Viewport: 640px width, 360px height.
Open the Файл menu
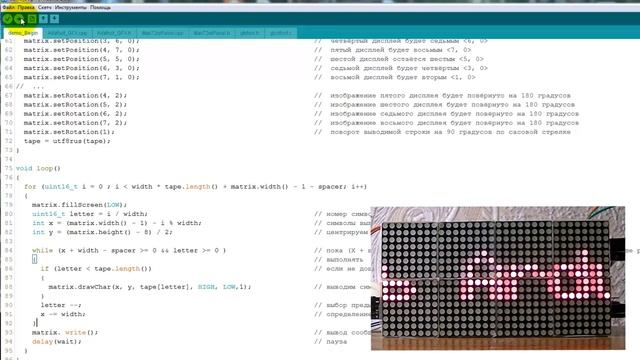(x=8, y=7)
